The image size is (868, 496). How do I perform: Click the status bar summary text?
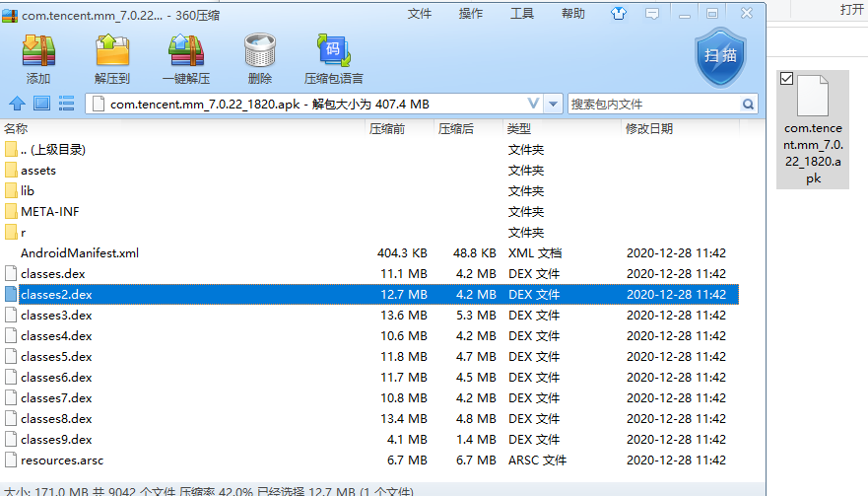(x=209, y=491)
